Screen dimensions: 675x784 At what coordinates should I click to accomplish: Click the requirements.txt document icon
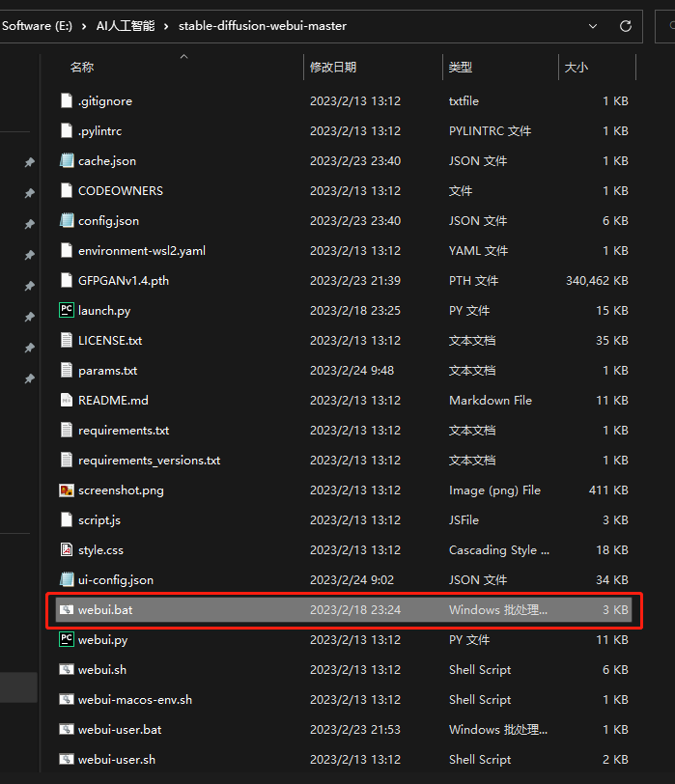[x=67, y=431]
